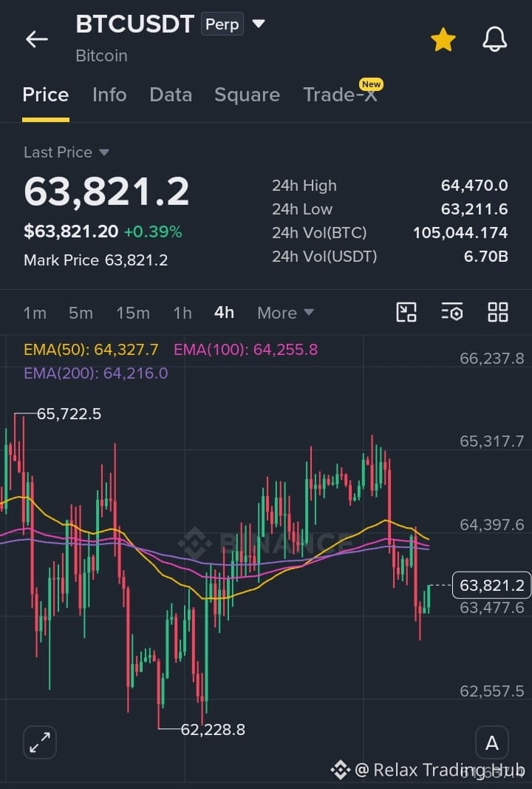Viewport: 532px width, 789px height.
Task: Open the Data tab
Action: [171, 95]
